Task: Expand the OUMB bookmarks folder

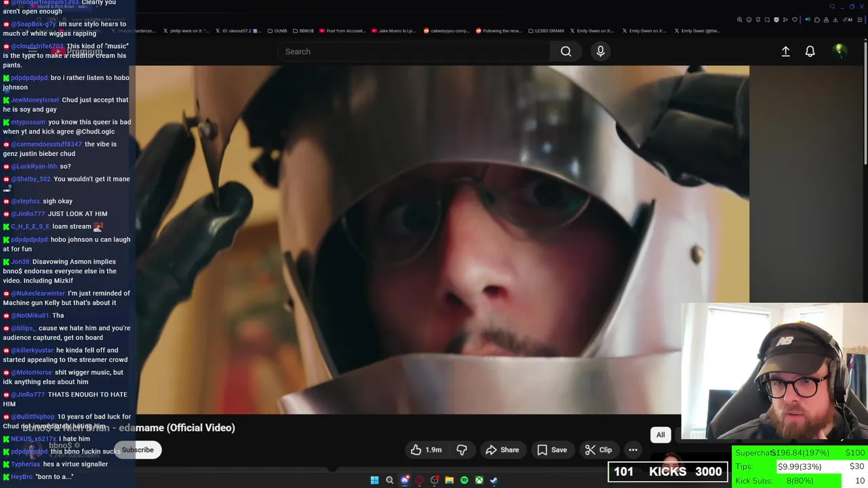Action: click(277, 30)
